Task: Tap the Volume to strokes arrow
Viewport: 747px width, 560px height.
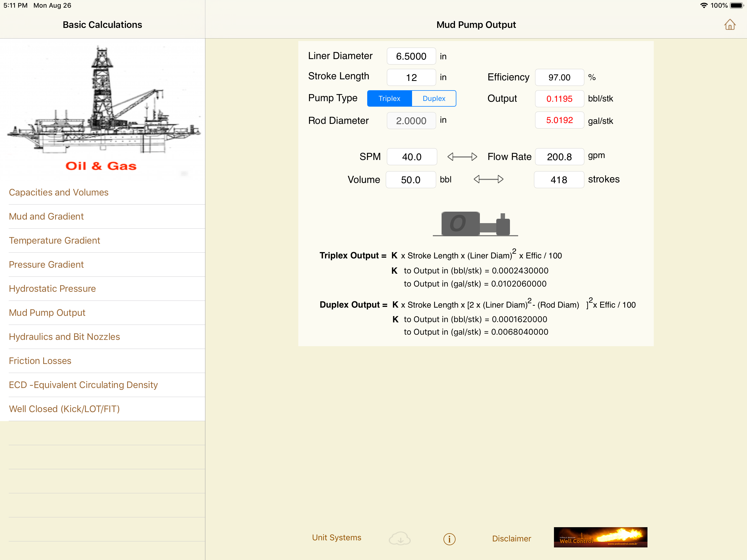Action: pos(488,179)
